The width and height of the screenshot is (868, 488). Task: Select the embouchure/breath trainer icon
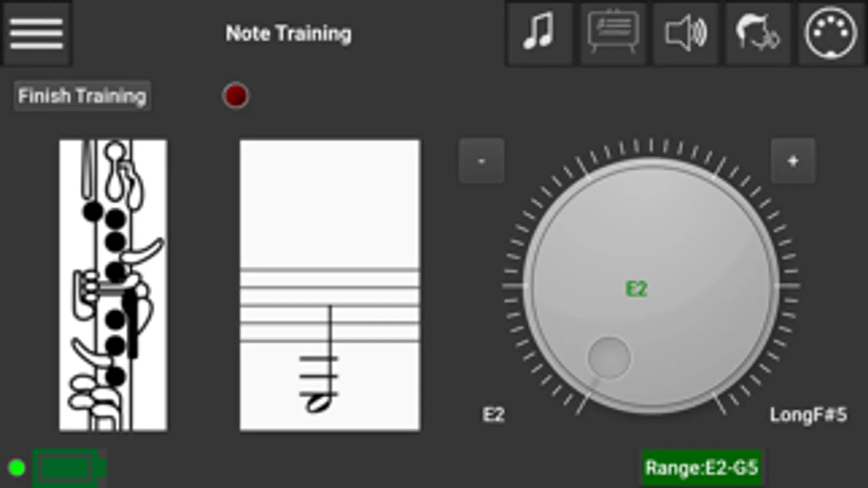[757, 33]
